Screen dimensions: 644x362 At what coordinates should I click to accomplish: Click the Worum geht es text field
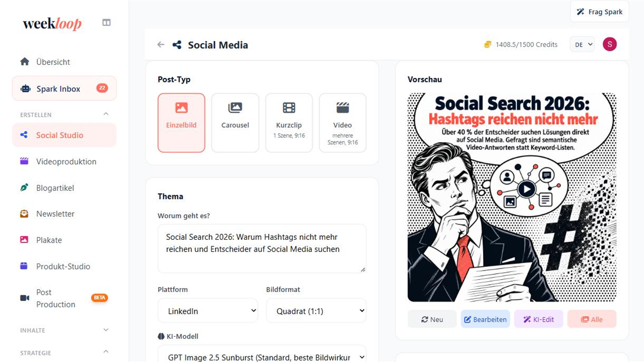pyautogui.click(x=262, y=248)
